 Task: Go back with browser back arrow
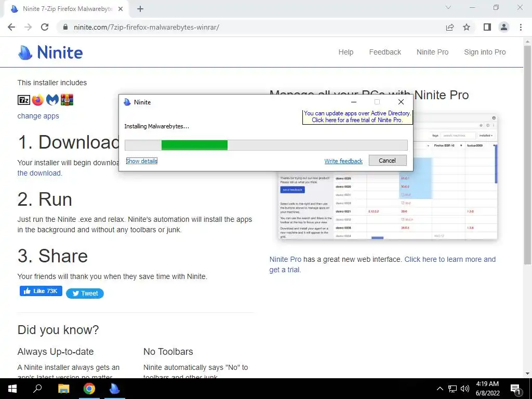(11, 27)
